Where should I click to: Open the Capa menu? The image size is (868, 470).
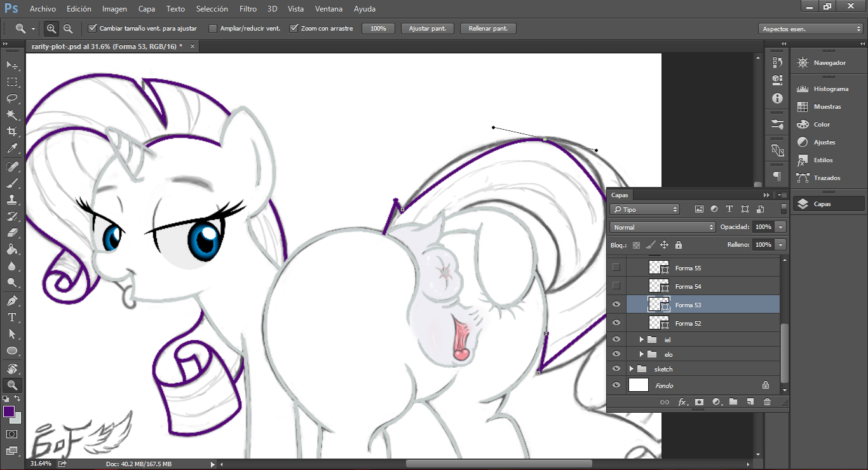[147, 9]
